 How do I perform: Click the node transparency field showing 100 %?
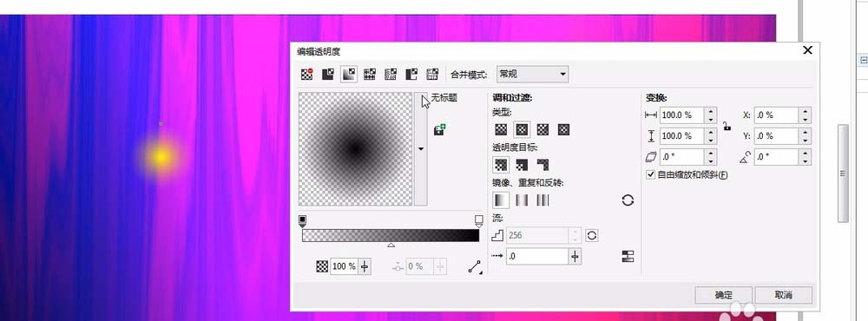pos(345,266)
